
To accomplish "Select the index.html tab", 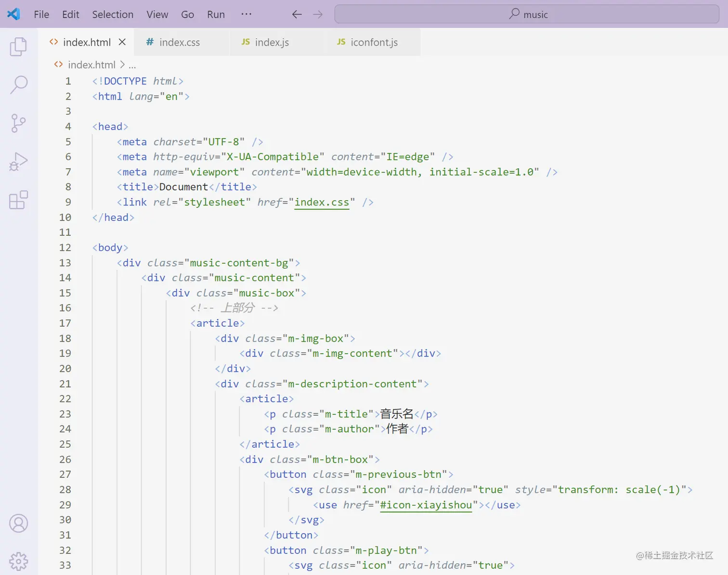I will coord(87,42).
